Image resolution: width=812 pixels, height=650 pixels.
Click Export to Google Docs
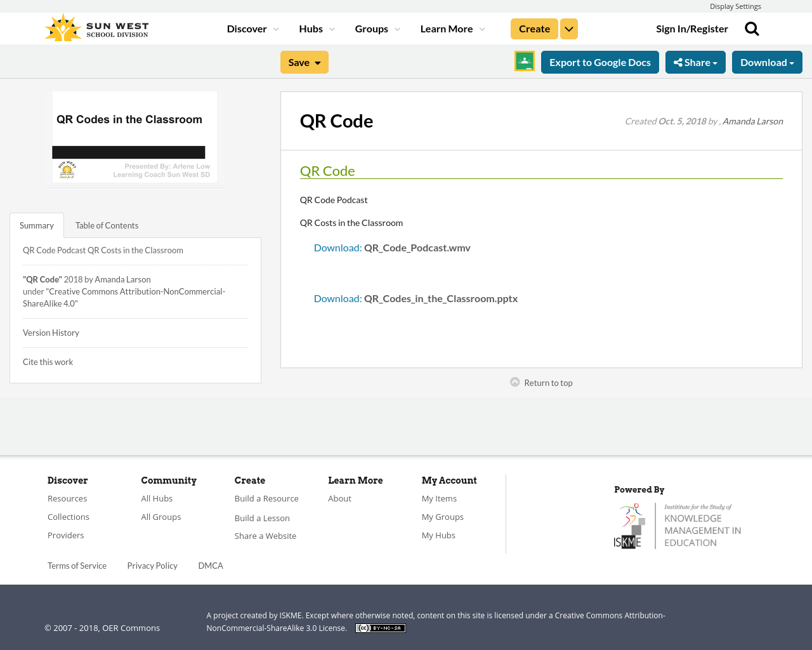599,62
